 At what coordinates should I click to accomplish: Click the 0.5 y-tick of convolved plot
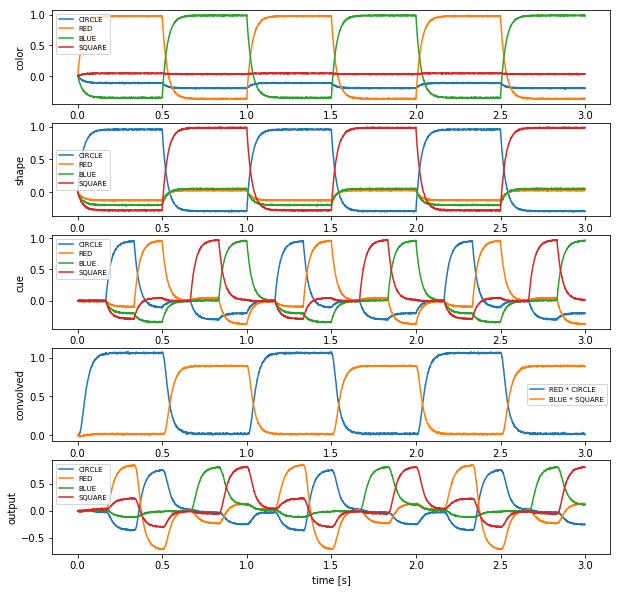(x=38, y=397)
